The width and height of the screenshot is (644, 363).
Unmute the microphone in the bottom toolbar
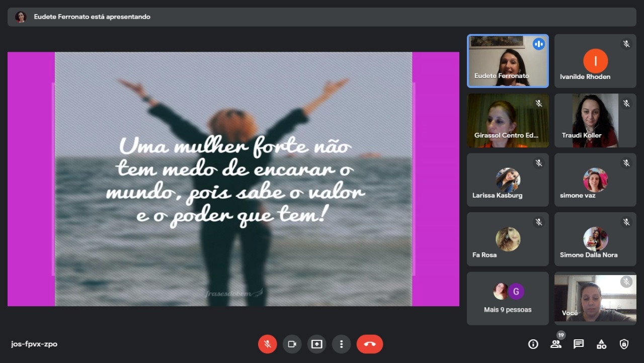pyautogui.click(x=267, y=344)
